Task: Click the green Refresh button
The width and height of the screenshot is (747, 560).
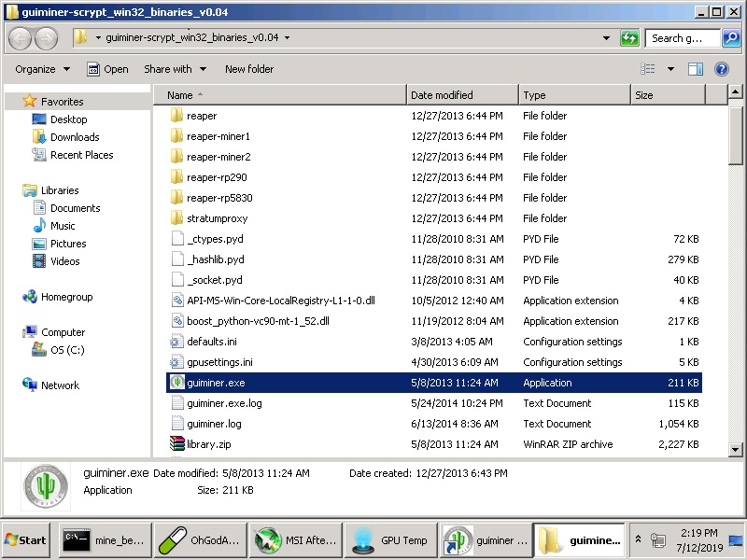Action: (629, 38)
